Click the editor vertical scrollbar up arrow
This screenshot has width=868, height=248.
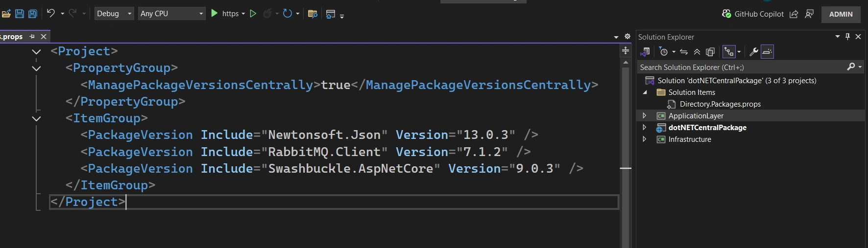(626, 63)
